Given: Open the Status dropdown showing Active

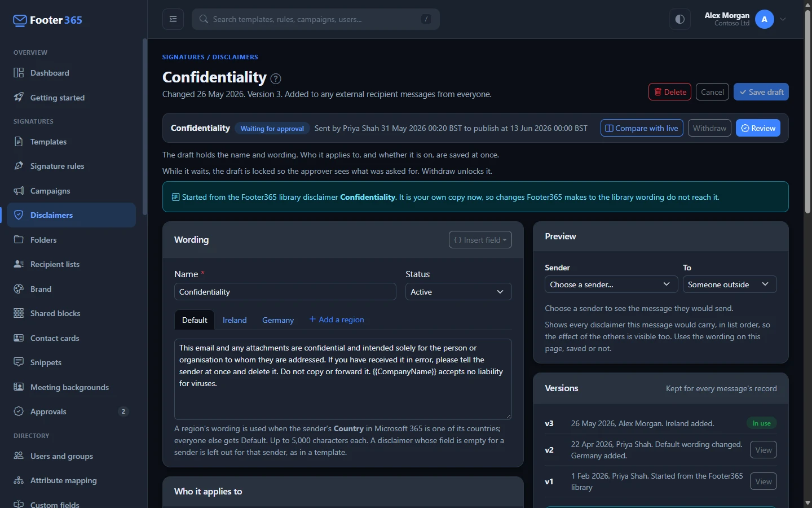Looking at the screenshot, I should 458,292.
